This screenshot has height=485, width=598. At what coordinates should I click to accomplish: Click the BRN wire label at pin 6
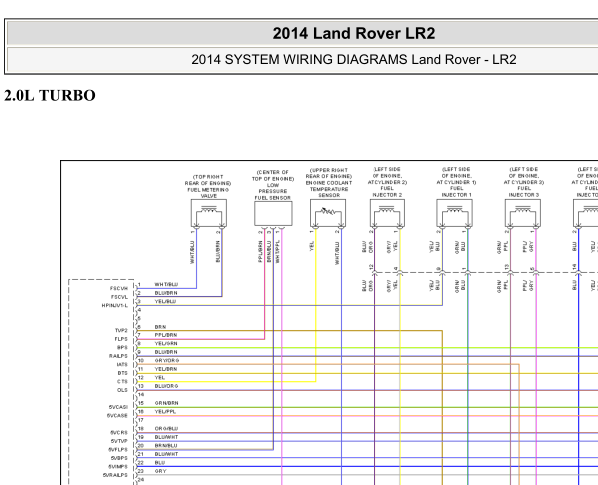tap(160, 327)
